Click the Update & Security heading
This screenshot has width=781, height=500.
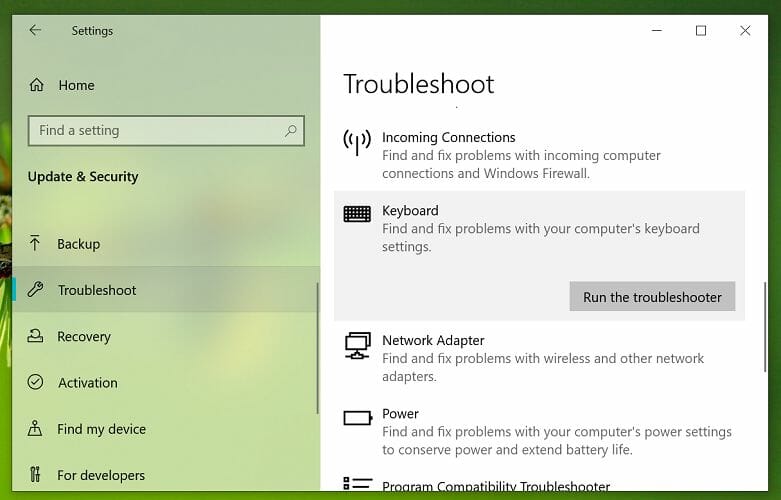[x=83, y=177]
